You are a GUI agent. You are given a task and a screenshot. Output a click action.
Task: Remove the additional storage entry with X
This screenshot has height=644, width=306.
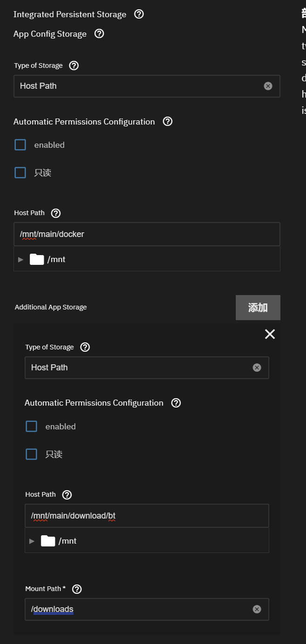coord(270,334)
